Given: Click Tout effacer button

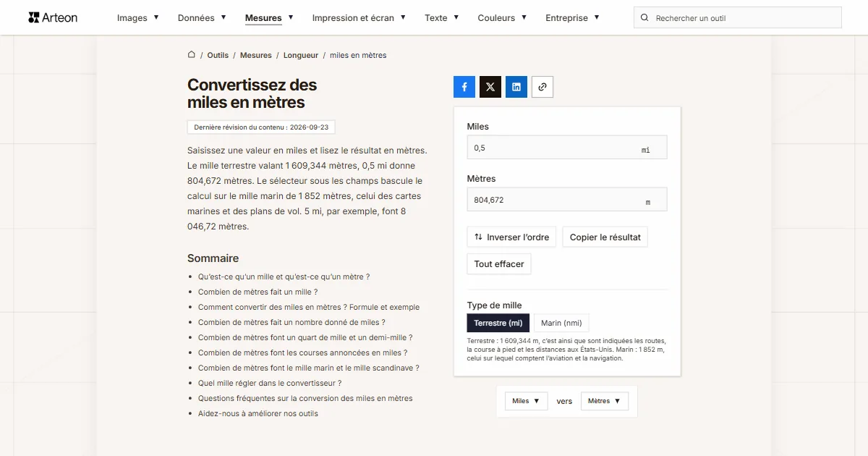Looking at the screenshot, I should pyautogui.click(x=499, y=264).
